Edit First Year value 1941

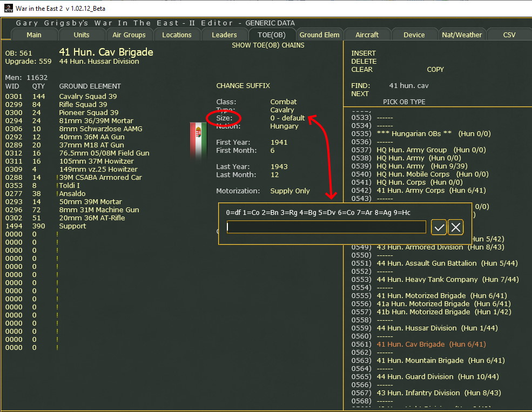(x=279, y=143)
